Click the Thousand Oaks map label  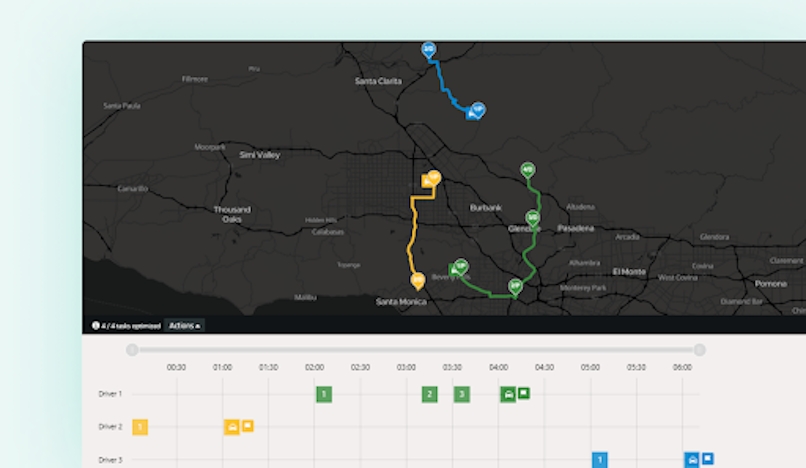(x=232, y=214)
